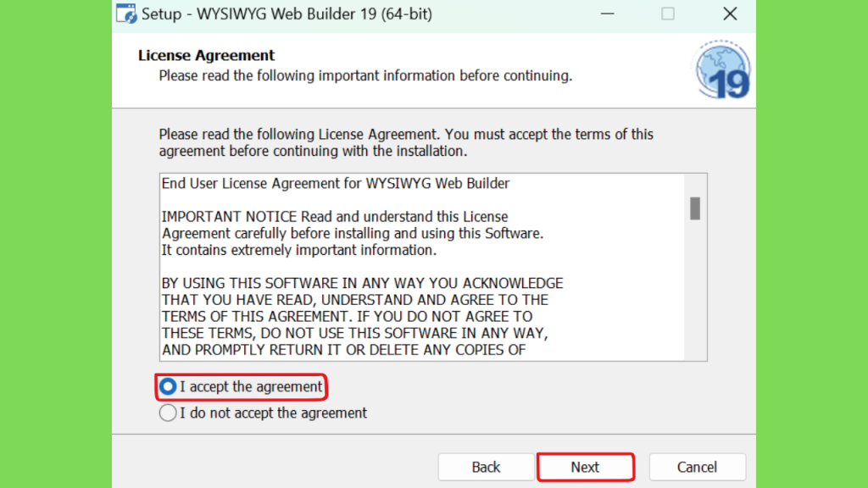Click the window title "Setup - WYSIWYG Web Builder 19"
The width and height of the screenshot is (868, 488).
tap(287, 14)
